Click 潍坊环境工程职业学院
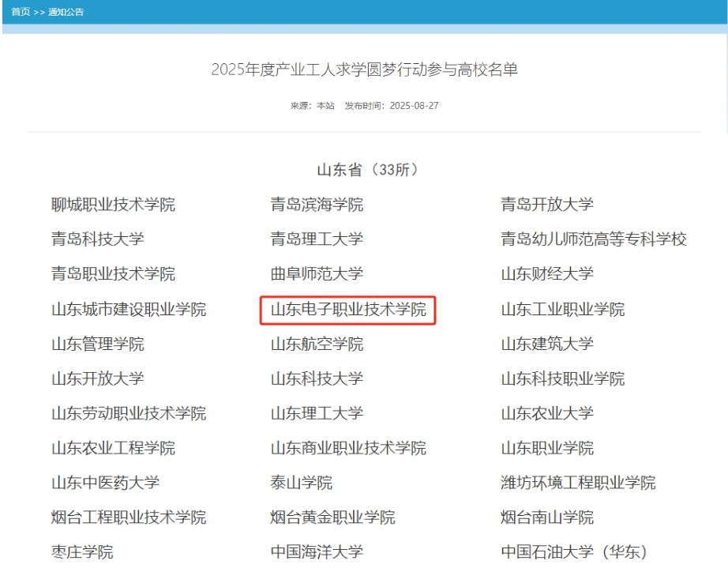Viewport: 728px width, 587px height. point(578,483)
